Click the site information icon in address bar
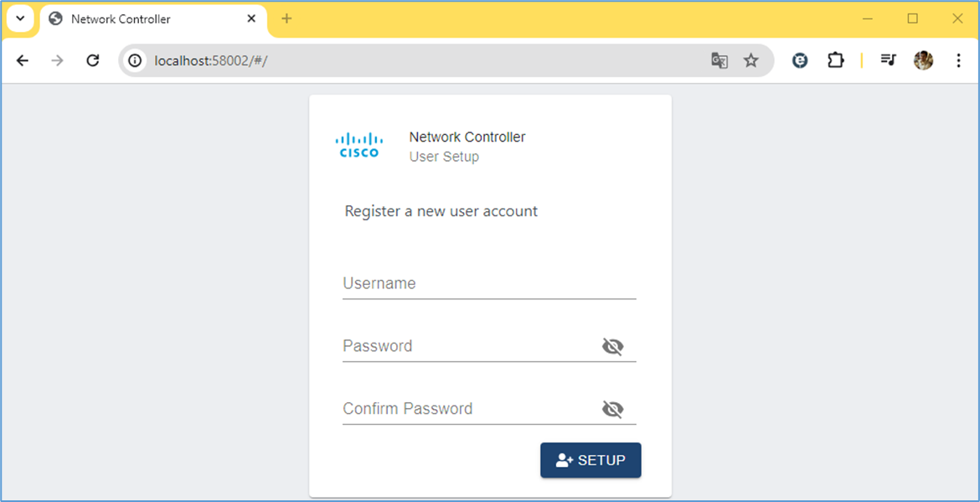 pos(134,60)
